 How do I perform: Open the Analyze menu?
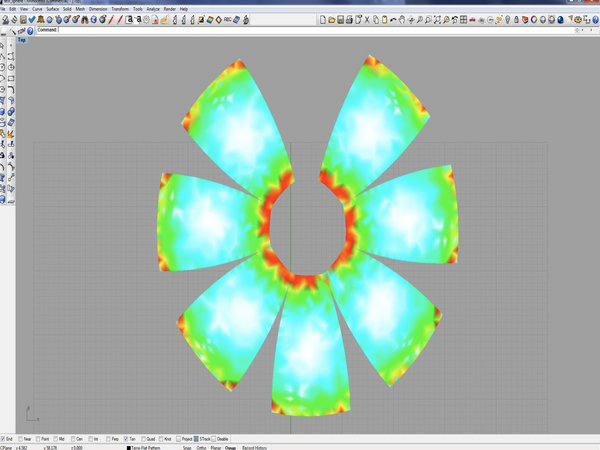(153, 9)
